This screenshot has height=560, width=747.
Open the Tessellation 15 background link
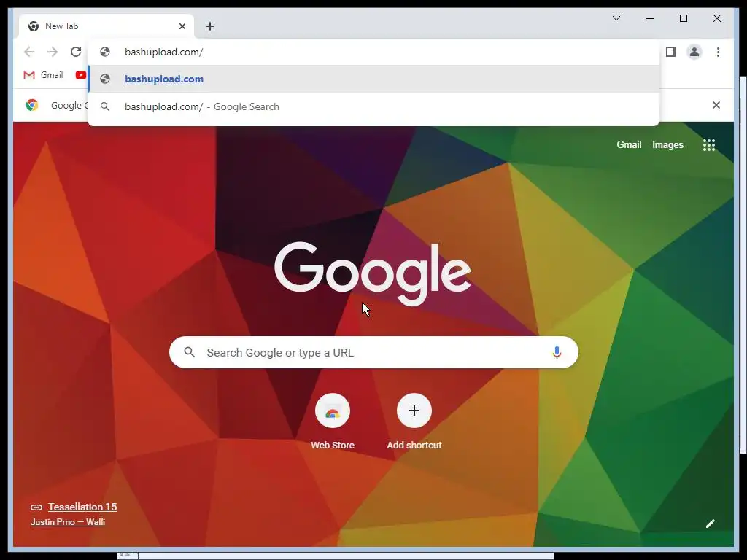[82, 507]
